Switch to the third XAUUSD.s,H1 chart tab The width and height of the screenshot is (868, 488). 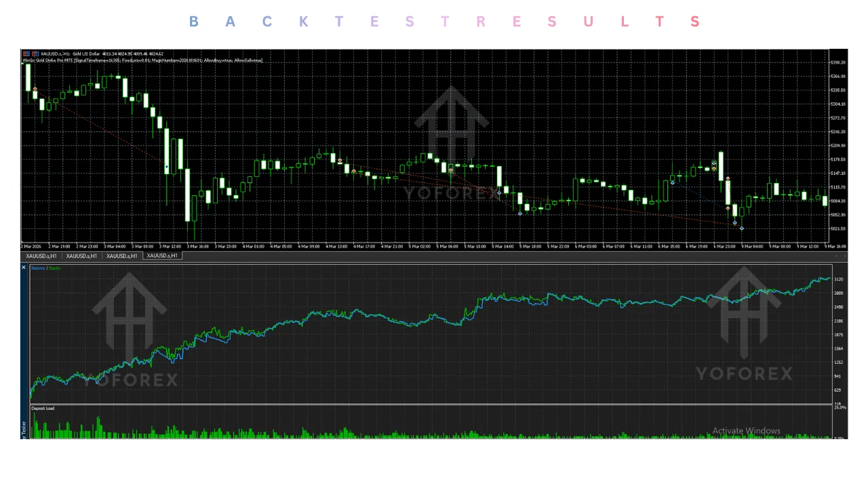[x=123, y=256]
